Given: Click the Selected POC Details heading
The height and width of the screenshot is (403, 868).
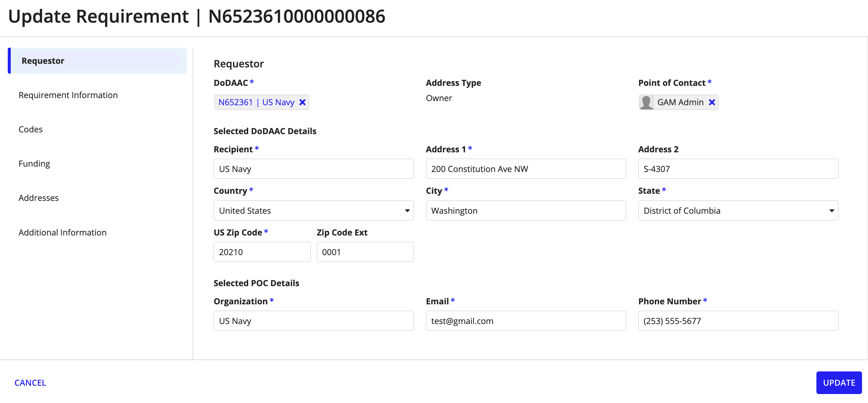Looking at the screenshot, I should (x=256, y=283).
